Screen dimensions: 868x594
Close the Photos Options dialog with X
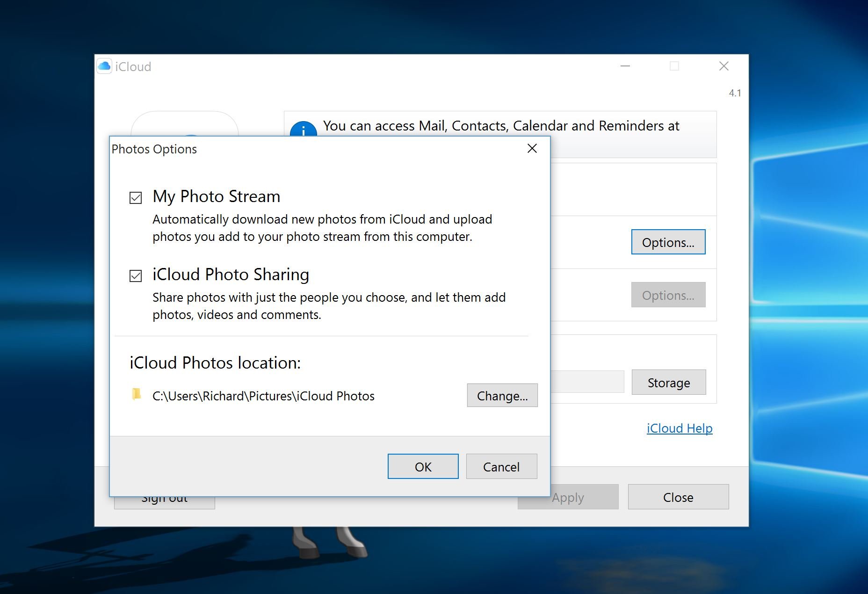point(532,148)
